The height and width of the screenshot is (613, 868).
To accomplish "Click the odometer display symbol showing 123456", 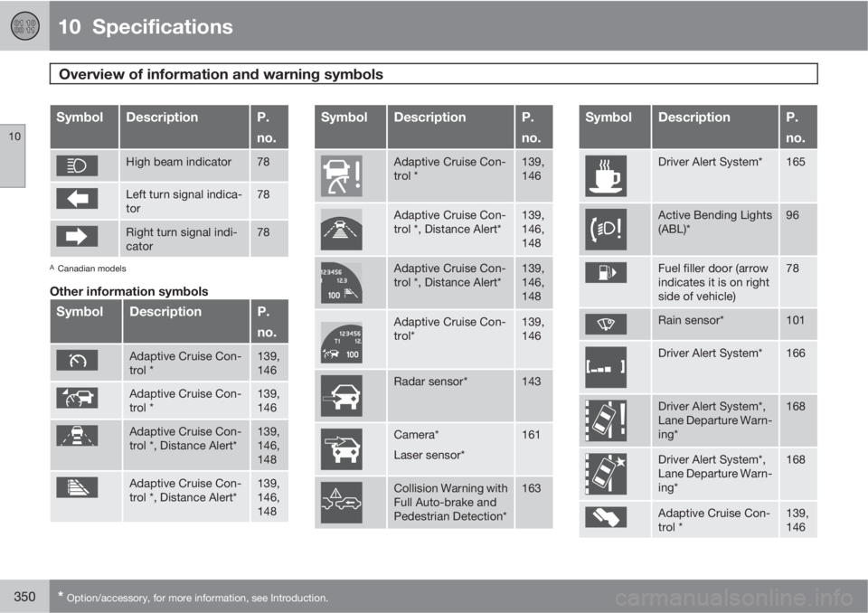I will coord(342,283).
